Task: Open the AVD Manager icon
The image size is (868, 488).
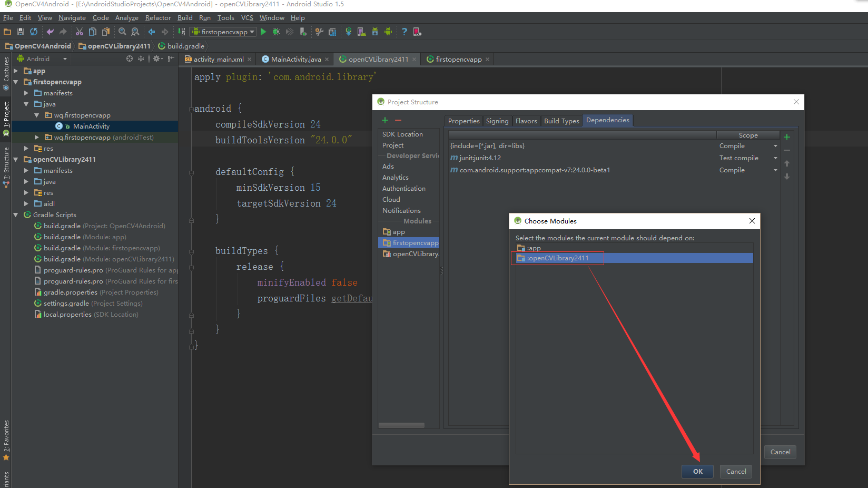Action: point(362,32)
